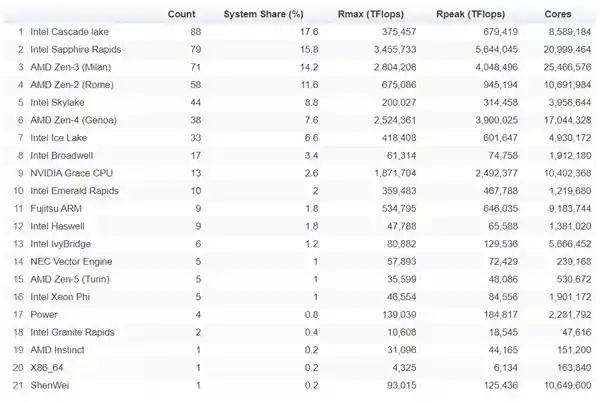Click the cores value 9,183,744
The height and width of the screenshot is (402, 600).
click(x=570, y=208)
